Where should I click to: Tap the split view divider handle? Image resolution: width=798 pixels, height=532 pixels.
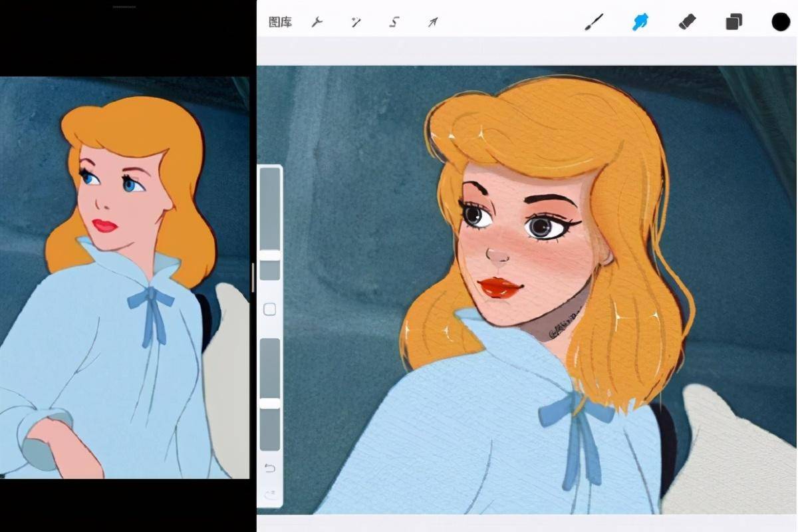253,277
